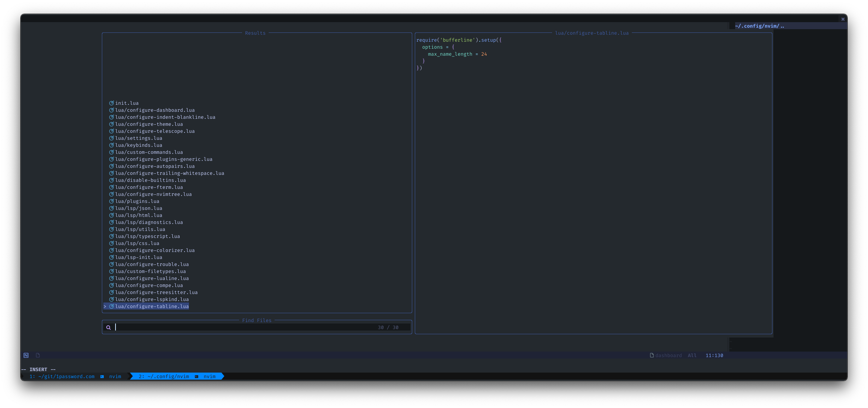868x408 pixels.
Task: Click the Lua icon beside lua/keybinds.lua
Action: click(111, 145)
